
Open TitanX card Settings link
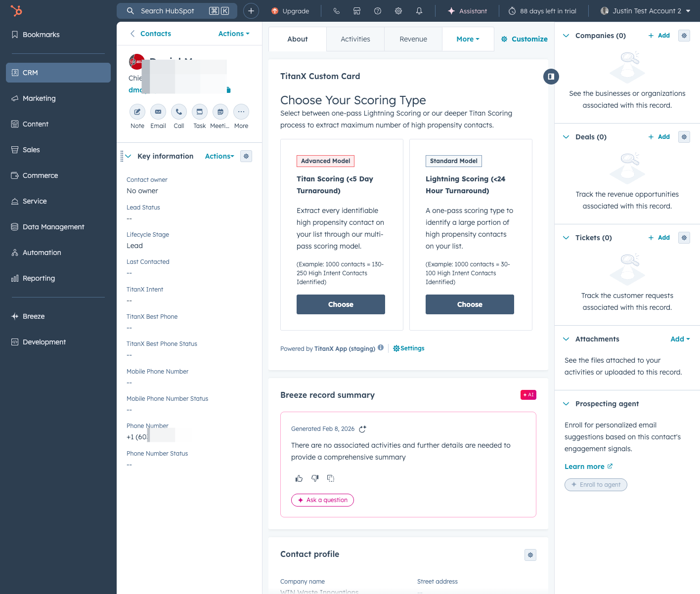pyautogui.click(x=409, y=348)
